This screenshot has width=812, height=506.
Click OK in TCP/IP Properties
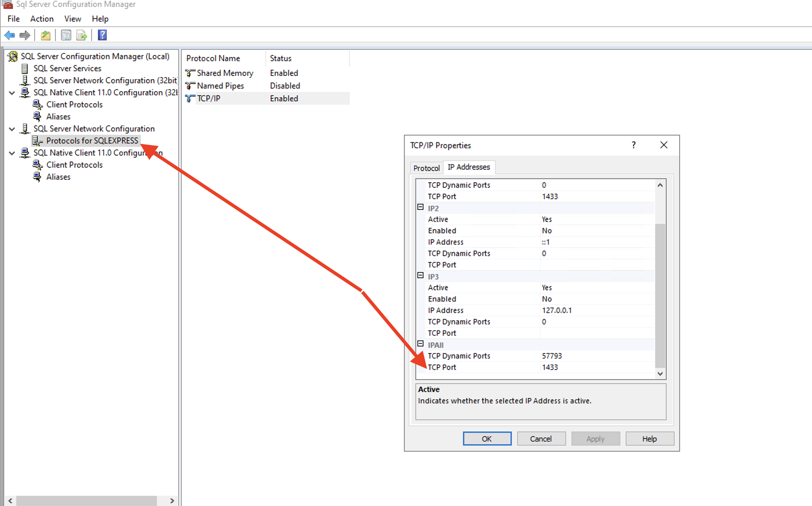tap(487, 439)
